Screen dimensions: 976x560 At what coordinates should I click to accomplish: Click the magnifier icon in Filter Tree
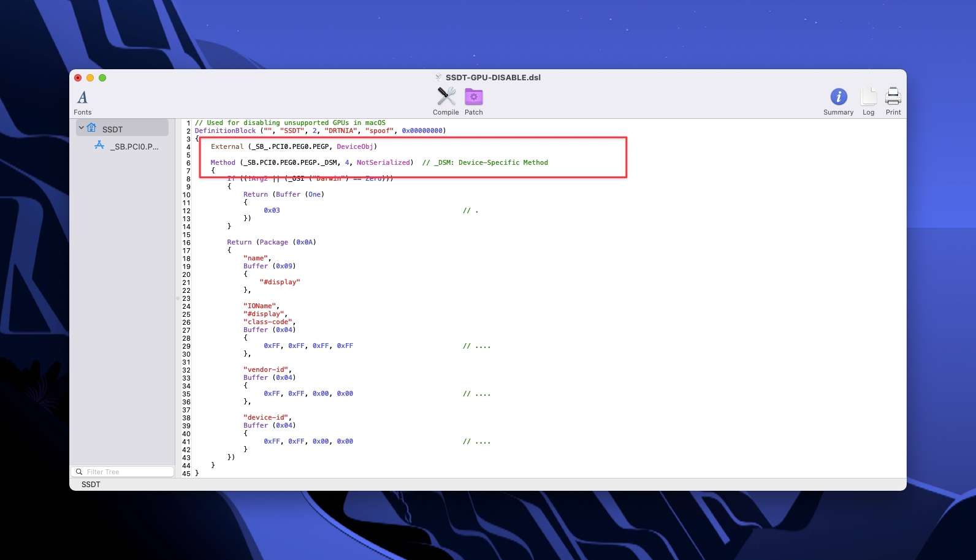79,472
